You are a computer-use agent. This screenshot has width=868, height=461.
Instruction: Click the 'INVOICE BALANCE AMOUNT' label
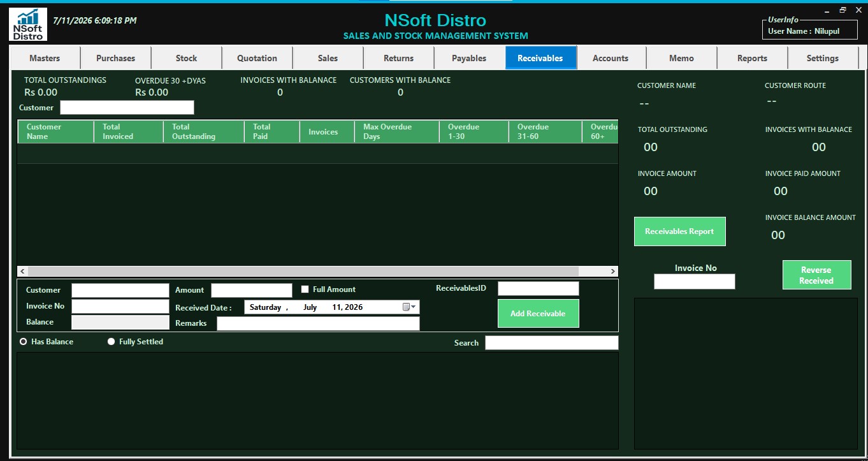coord(811,217)
